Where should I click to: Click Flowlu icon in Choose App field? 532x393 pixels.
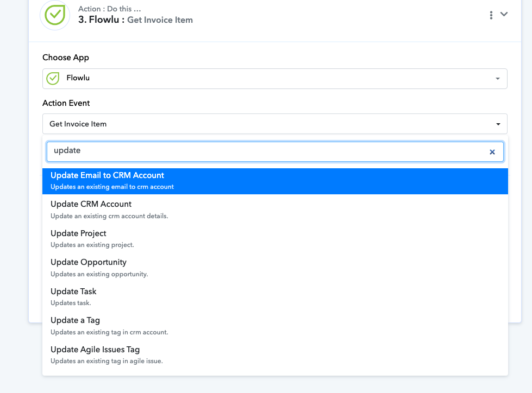53,78
